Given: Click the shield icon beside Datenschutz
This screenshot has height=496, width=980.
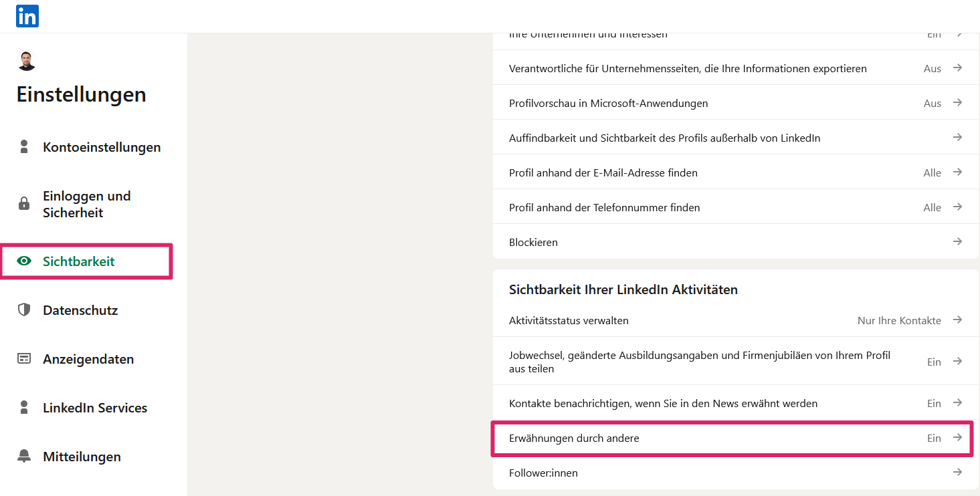Looking at the screenshot, I should 24,309.
